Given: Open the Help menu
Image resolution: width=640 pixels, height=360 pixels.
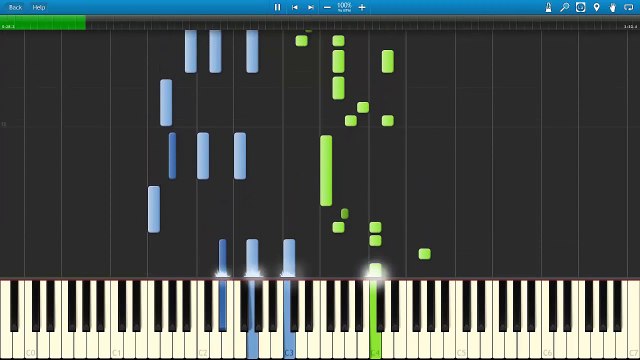Looking at the screenshot, I should point(39,7).
